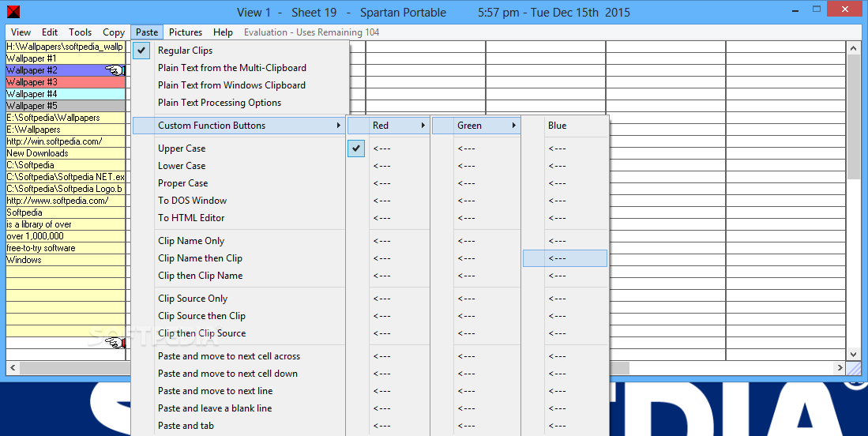Screen dimensions: 868x436
Task: Select the Windows clip
Action: (x=66, y=260)
